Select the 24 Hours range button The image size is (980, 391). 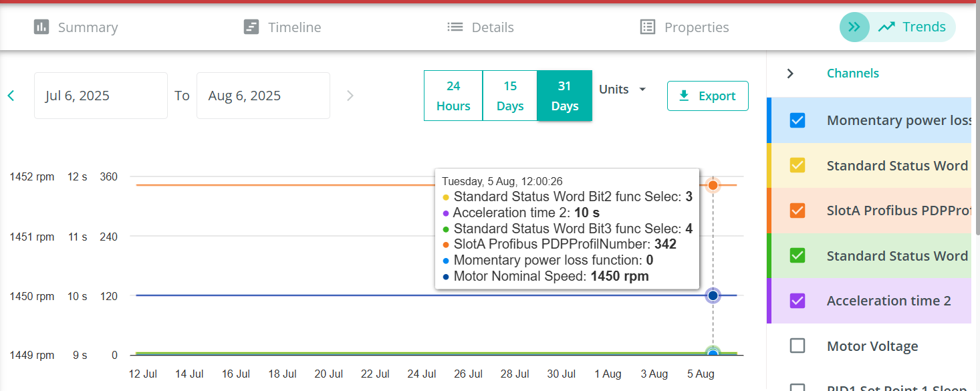tap(453, 96)
